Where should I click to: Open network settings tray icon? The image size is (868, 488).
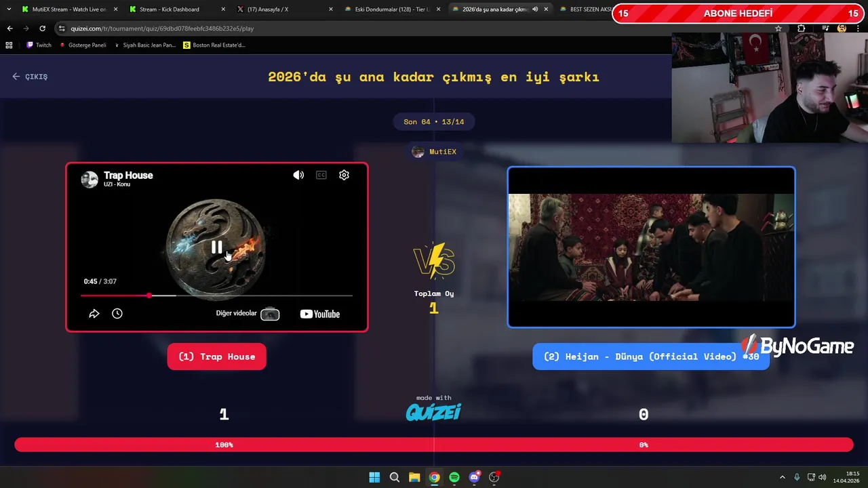coord(811,477)
